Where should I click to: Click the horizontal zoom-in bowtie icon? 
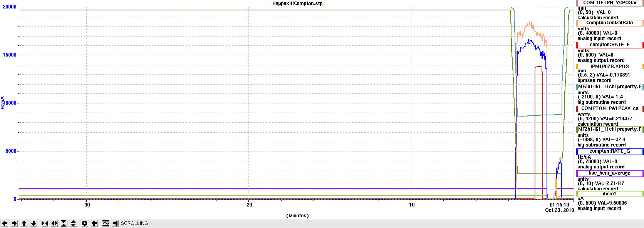click(x=45, y=223)
